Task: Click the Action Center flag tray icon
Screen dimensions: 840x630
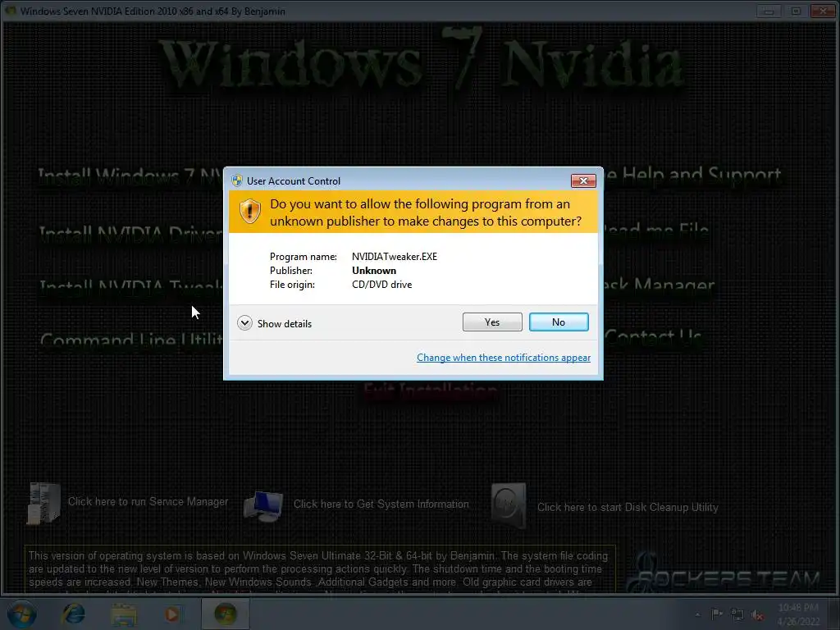Action: (x=716, y=614)
